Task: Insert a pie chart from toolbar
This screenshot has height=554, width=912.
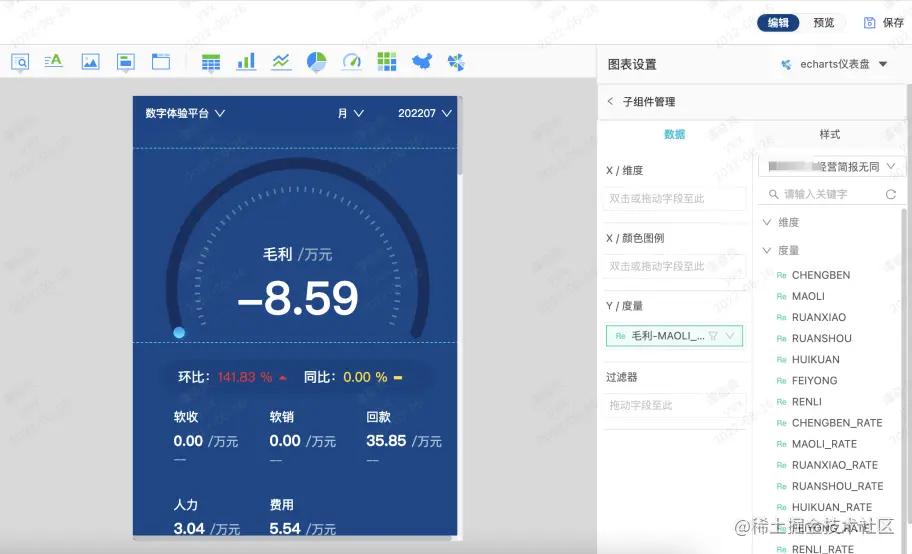Action: tap(316, 62)
